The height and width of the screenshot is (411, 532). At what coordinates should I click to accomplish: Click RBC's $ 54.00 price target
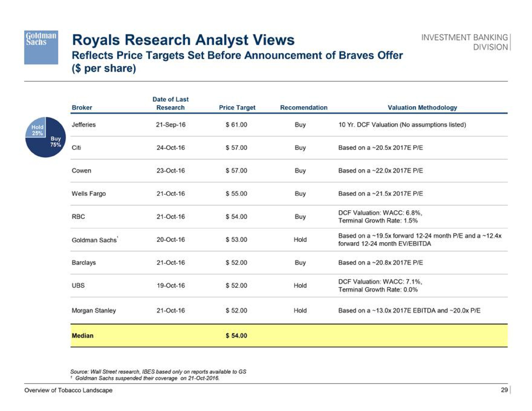pos(236,217)
